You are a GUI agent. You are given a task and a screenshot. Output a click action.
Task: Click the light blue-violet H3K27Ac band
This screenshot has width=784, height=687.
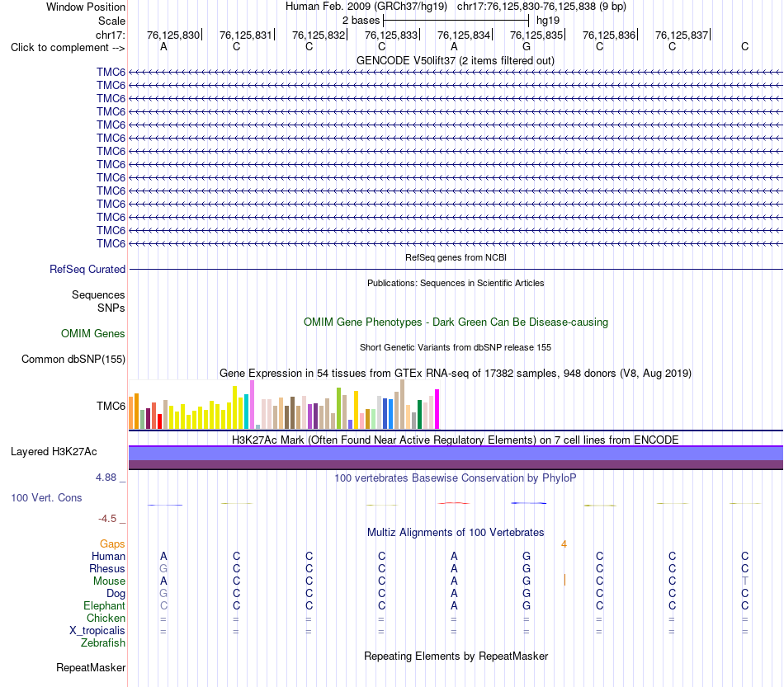pos(456,453)
